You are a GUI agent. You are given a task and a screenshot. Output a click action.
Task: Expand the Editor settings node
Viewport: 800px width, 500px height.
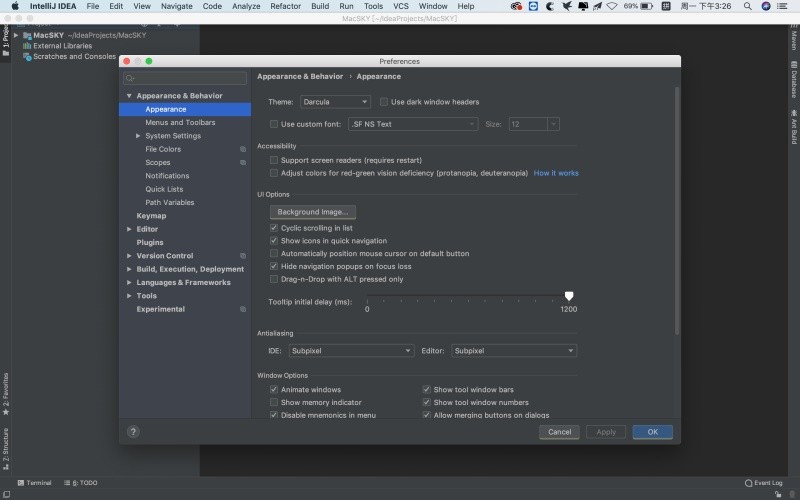coord(129,229)
